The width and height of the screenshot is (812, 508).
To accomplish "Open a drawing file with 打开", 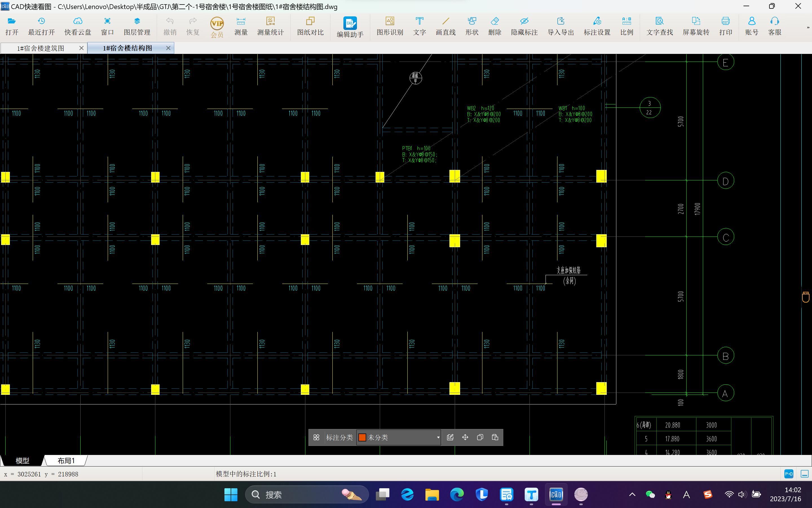I will (x=12, y=26).
